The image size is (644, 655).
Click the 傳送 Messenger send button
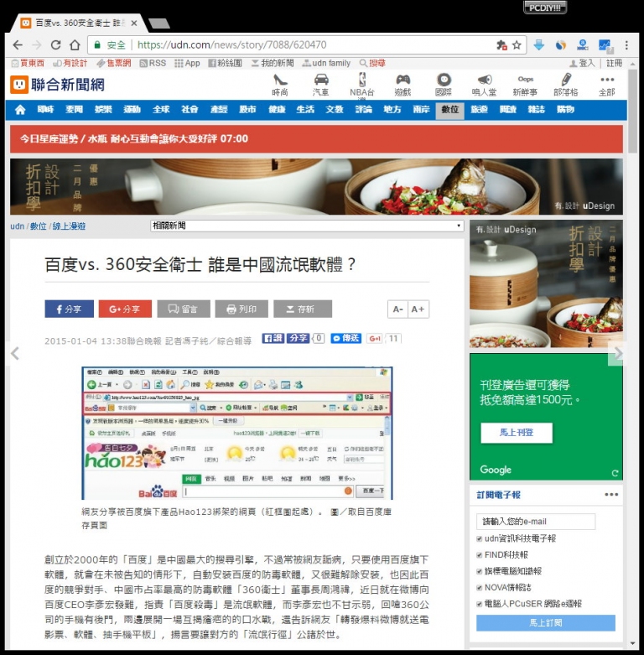pyautogui.click(x=345, y=338)
